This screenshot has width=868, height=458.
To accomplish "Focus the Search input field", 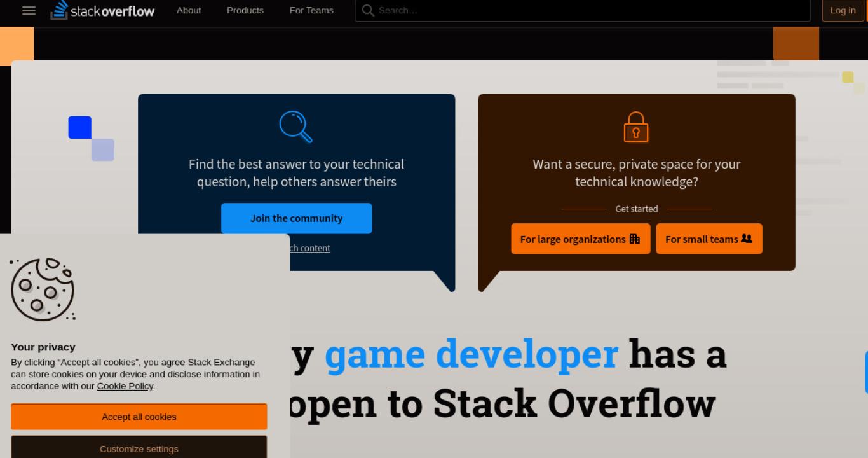I will 582,10.
